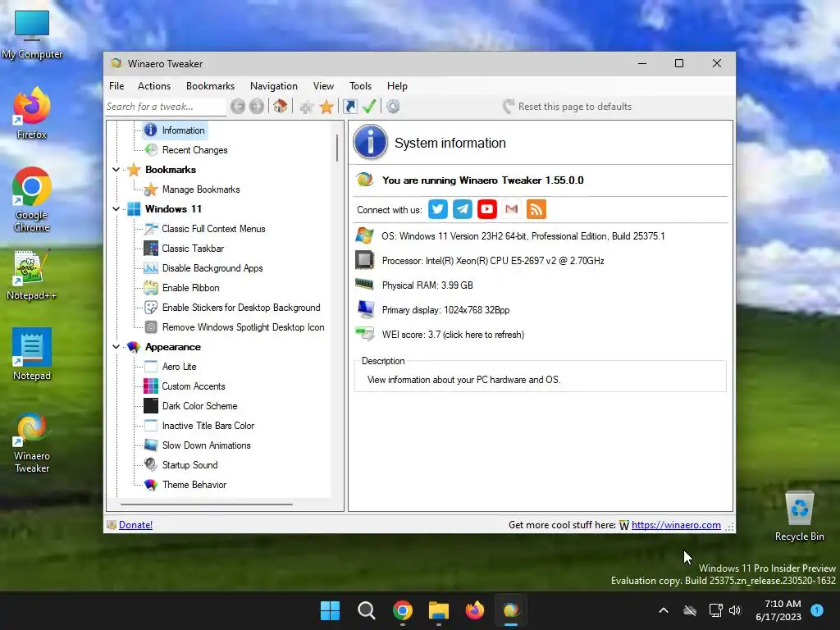Select Manage Bookmarks in the tree
Image resolution: width=840 pixels, height=630 pixels.
pos(201,189)
